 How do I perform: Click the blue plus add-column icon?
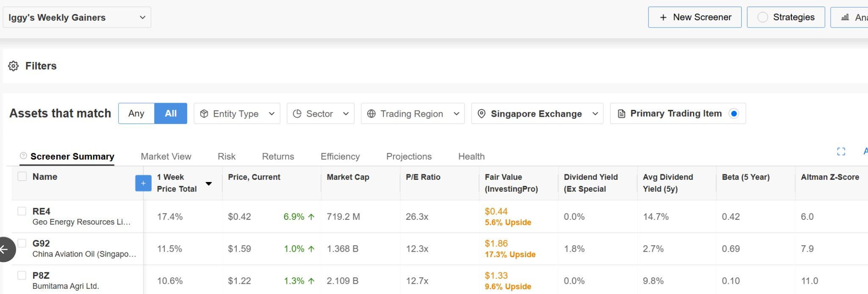pos(143,183)
